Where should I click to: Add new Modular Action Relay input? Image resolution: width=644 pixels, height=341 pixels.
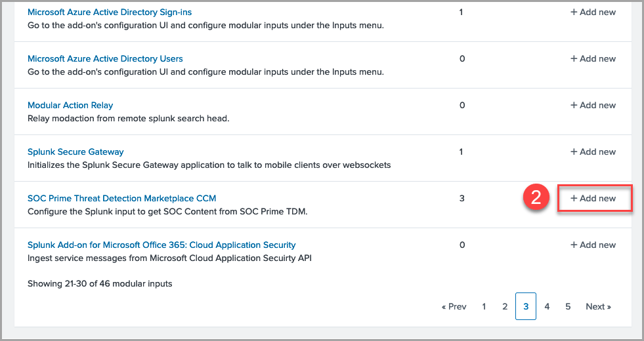593,105
